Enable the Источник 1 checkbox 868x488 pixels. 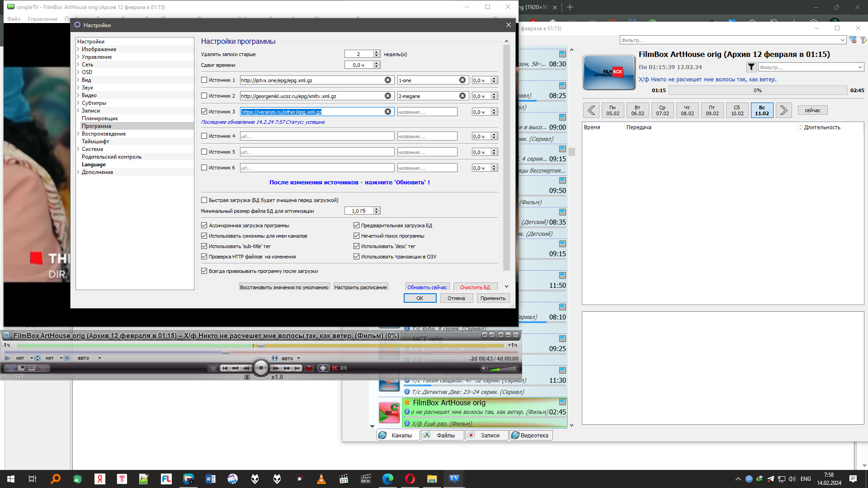204,80
